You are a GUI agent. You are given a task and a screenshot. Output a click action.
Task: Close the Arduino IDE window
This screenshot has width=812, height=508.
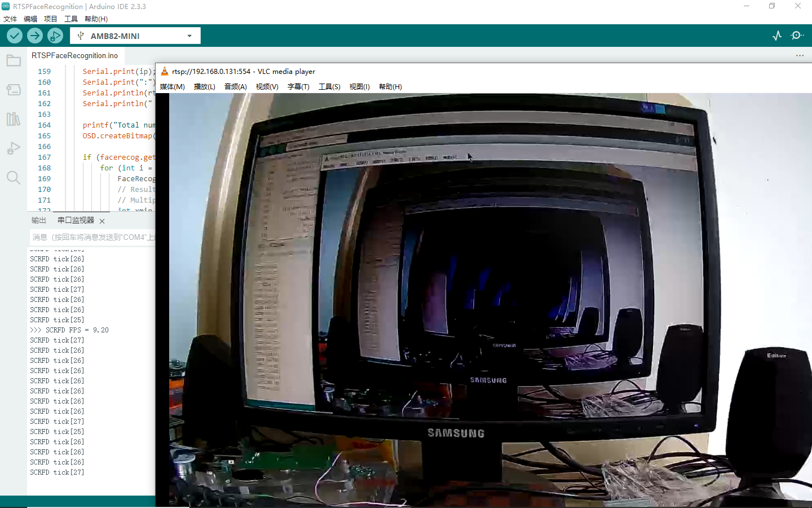[798, 6]
